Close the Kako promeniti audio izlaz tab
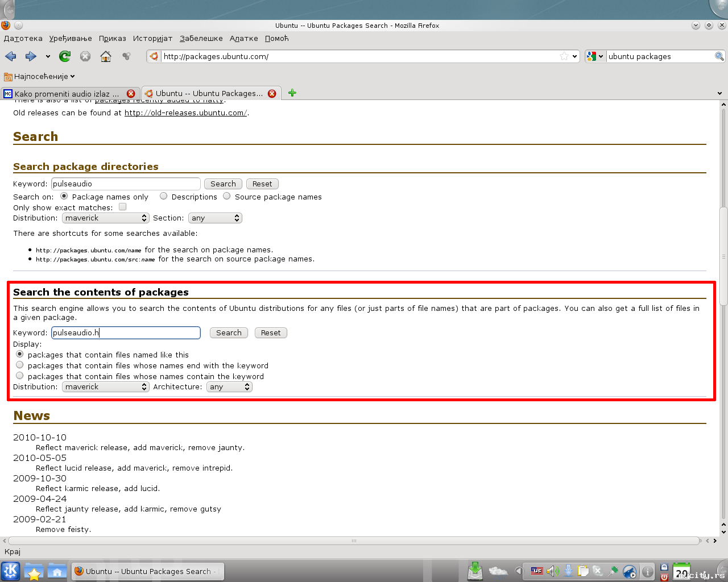Screen dimensions: 728x582 pyautogui.click(x=131, y=94)
